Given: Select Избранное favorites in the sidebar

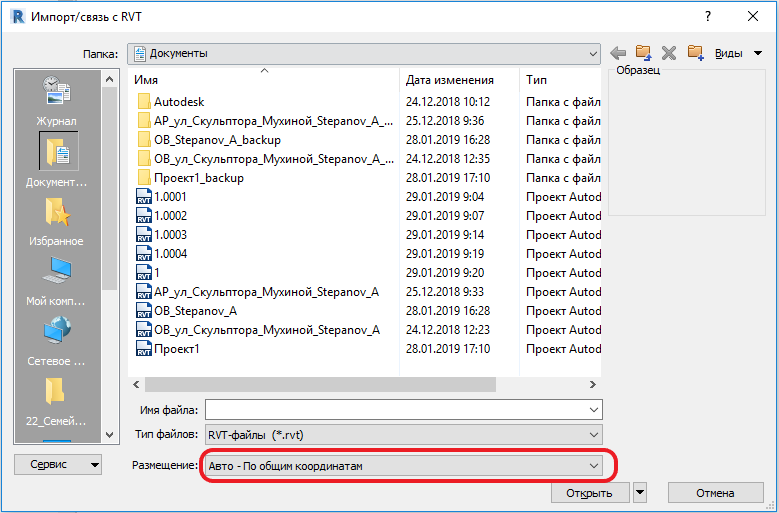Looking at the screenshot, I should pos(56,221).
